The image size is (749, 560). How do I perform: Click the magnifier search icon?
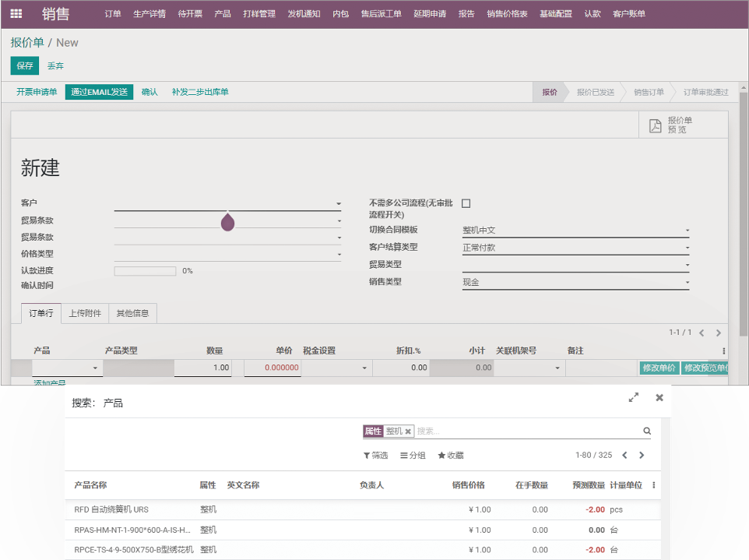(646, 431)
